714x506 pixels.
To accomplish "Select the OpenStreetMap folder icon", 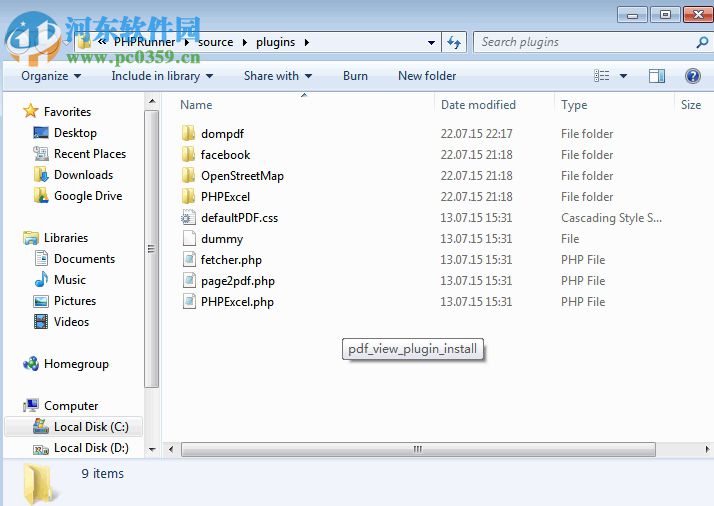I will click(x=188, y=175).
